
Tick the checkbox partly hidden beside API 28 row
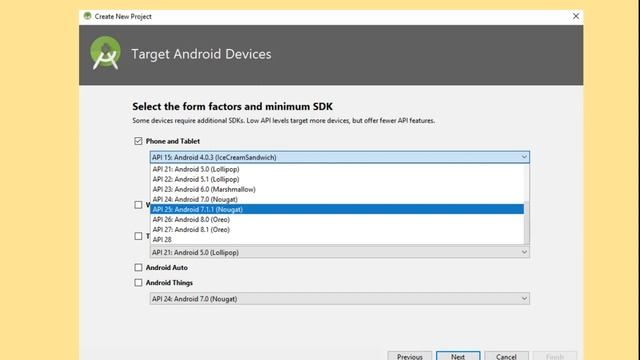(138, 236)
